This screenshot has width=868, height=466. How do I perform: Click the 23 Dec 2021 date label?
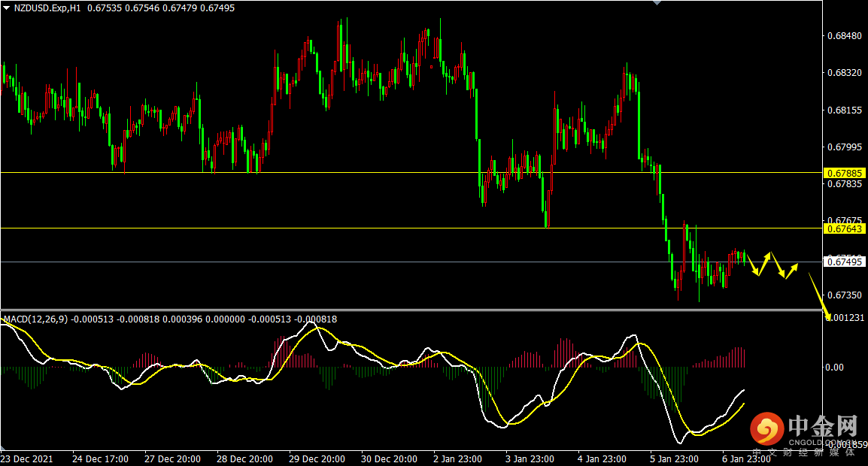[26, 458]
